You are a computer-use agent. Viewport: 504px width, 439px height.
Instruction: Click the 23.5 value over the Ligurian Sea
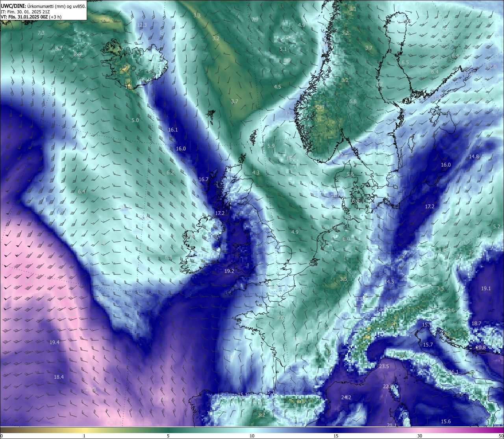[x=384, y=366]
